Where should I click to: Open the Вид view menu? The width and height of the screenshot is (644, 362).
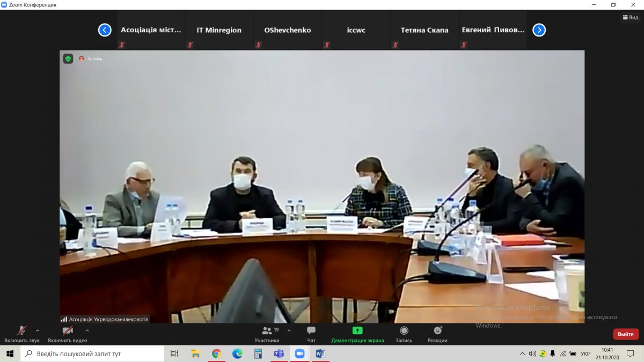(630, 17)
